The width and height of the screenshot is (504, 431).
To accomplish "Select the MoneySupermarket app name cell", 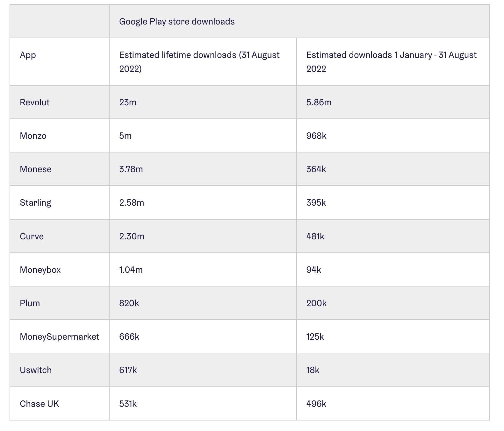I will [60, 336].
